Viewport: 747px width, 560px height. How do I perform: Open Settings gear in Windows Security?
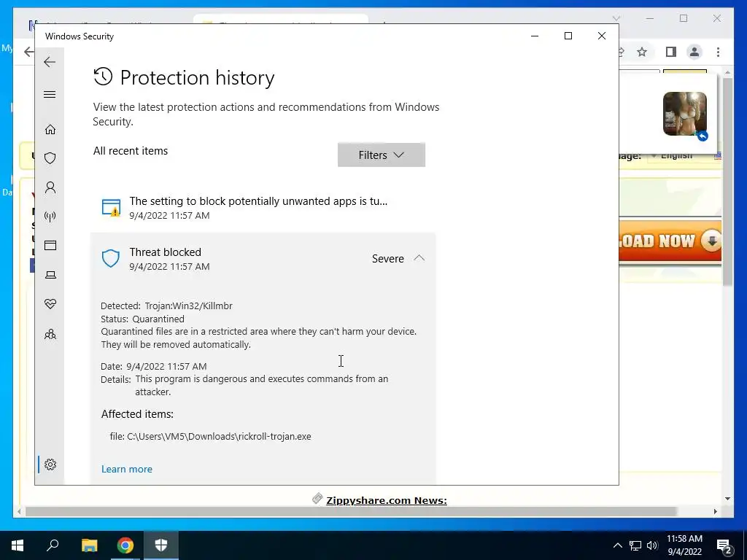50,464
